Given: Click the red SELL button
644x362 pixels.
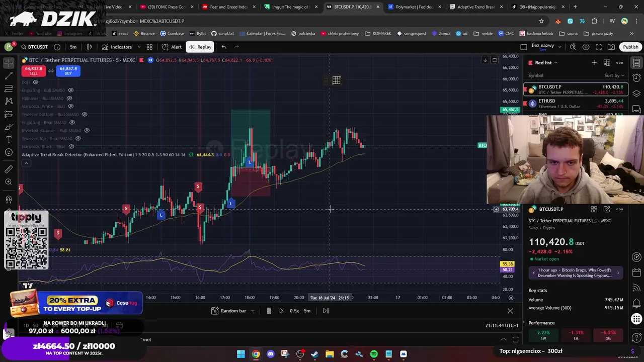Looking at the screenshot, I should pos(33,71).
